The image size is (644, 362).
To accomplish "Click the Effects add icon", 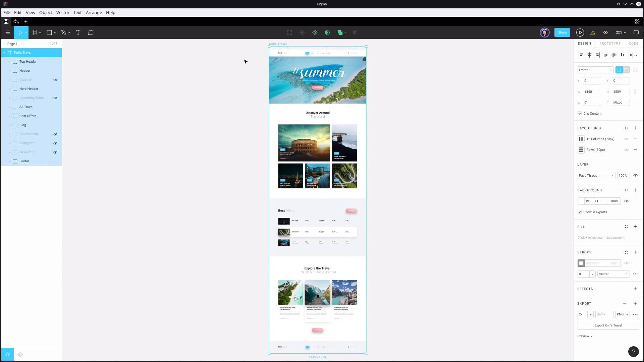I will click(x=636, y=289).
